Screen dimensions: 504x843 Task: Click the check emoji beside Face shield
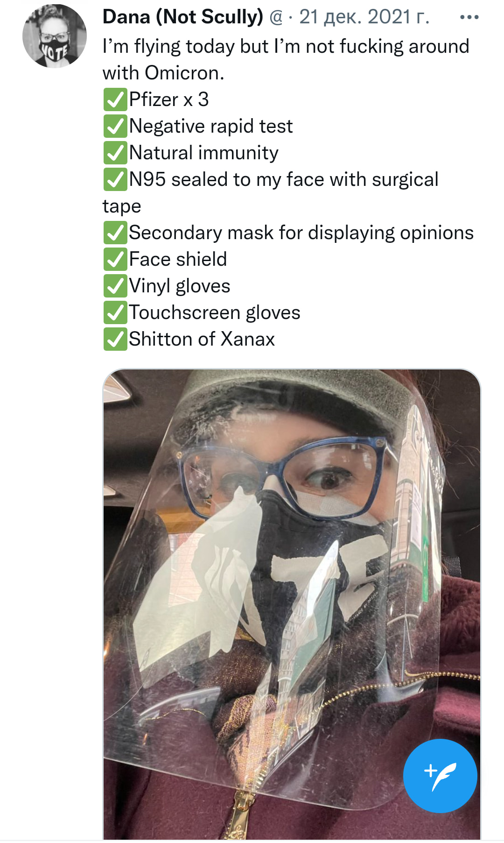[x=115, y=259]
